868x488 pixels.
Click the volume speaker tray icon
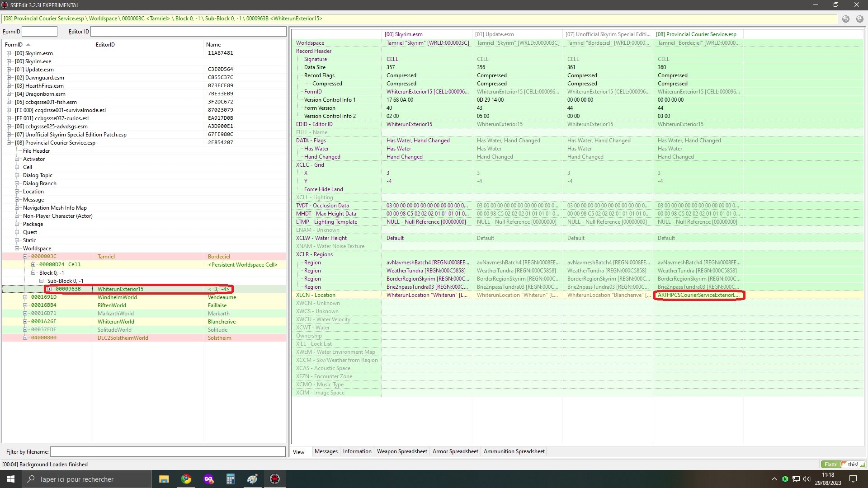click(807, 479)
